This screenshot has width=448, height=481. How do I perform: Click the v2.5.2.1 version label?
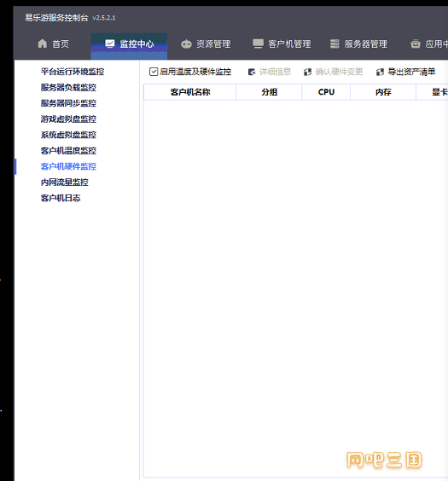coord(104,18)
